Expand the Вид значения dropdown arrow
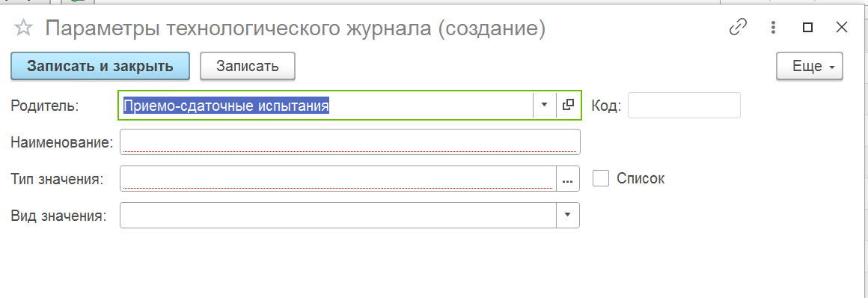The image size is (868, 298). click(x=567, y=216)
